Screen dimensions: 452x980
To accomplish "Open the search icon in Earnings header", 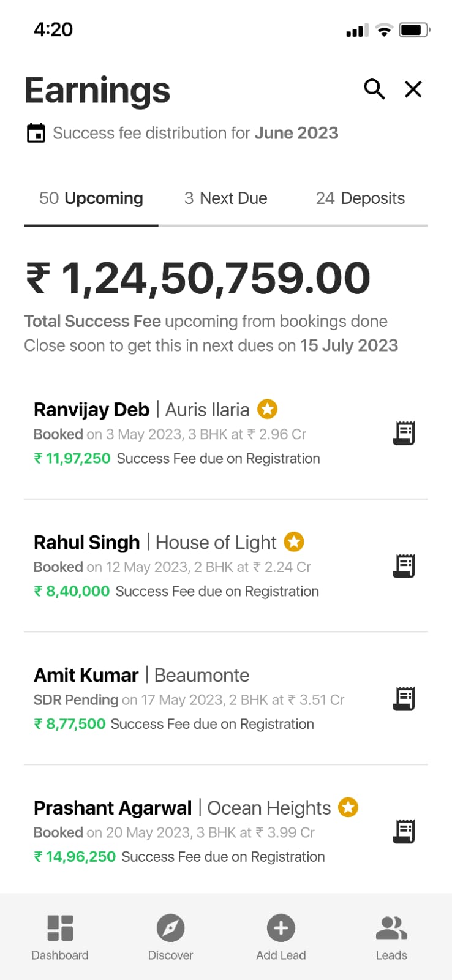I will [x=374, y=89].
